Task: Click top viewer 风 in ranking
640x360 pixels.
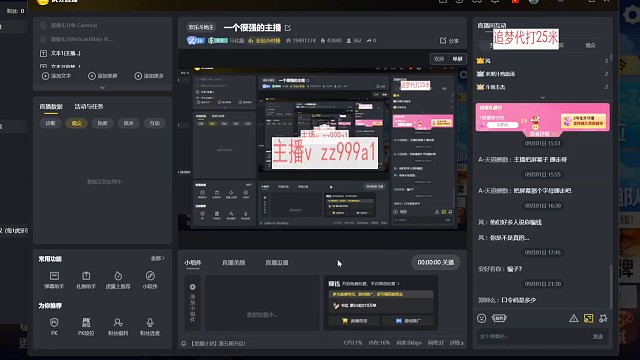Action: click(542, 60)
